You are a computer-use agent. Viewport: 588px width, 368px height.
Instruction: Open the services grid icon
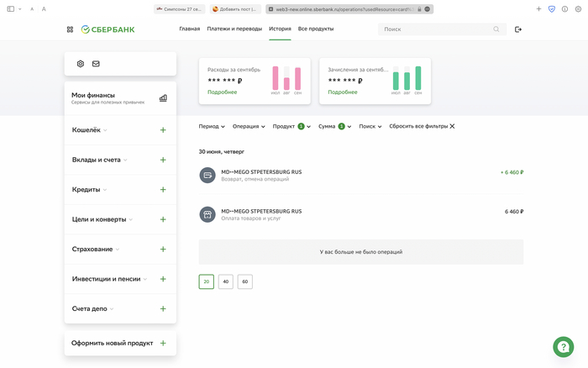[70, 29]
